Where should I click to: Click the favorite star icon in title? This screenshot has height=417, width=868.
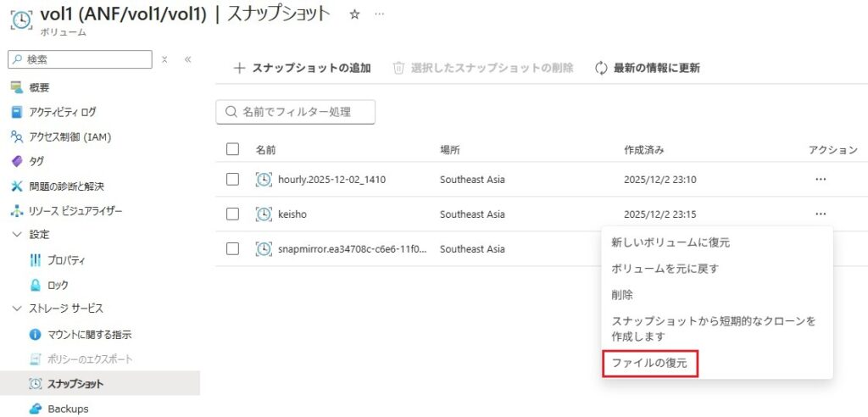click(x=355, y=14)
